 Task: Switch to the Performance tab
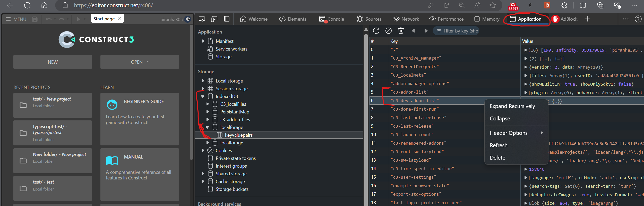click(x=446, y=19)
